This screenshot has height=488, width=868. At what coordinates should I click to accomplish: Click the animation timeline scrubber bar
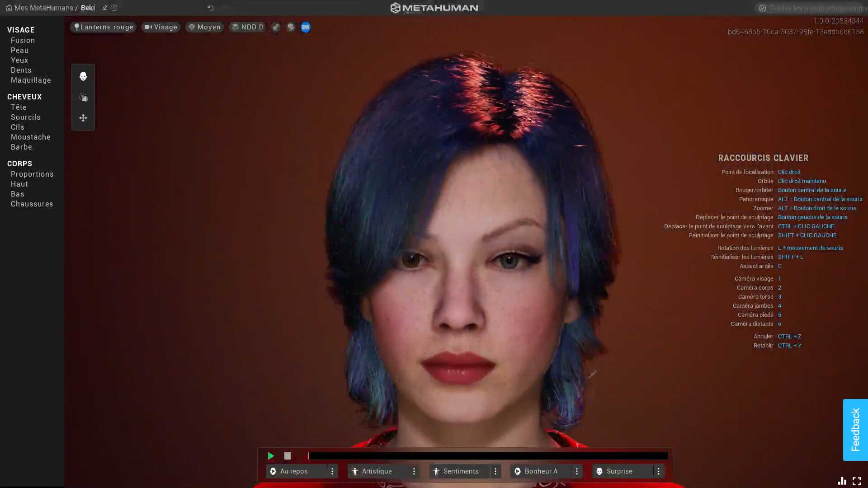pos(488,456)
